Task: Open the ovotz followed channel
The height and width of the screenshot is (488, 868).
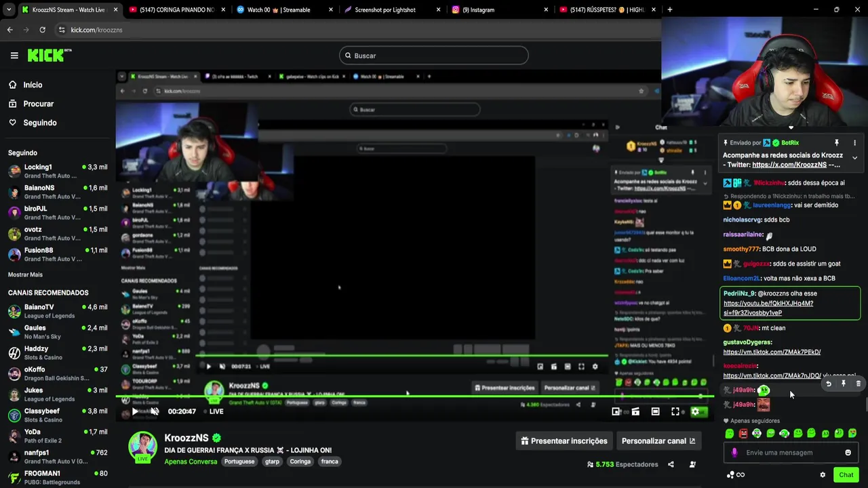Action: pyautogui.click(x=57, y=233)
